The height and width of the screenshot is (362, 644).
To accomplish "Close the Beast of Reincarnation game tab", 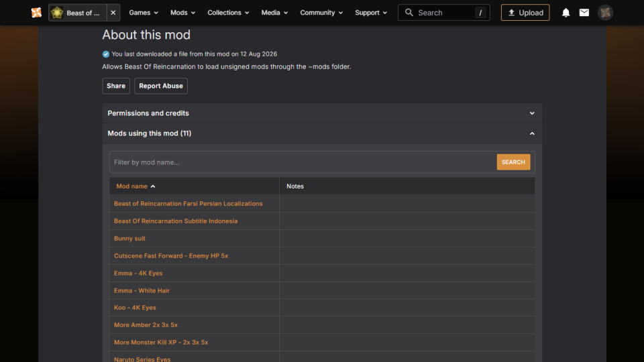I will [x=113, y=13].
